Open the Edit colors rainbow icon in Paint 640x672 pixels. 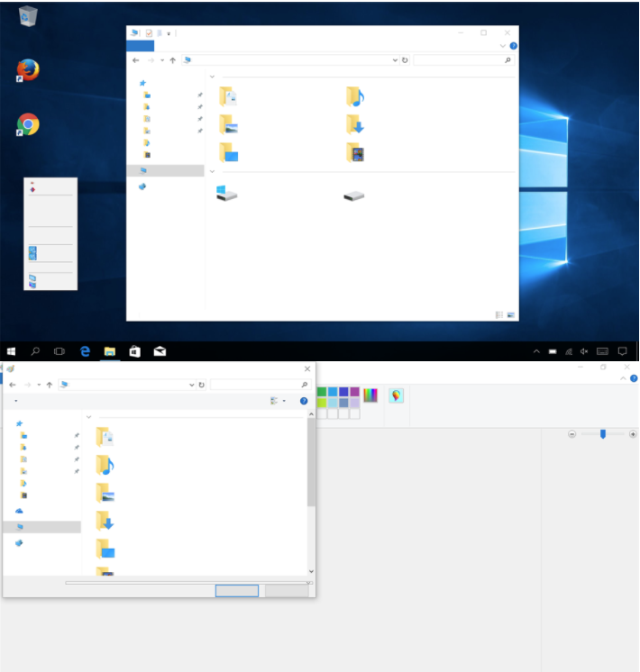(x=370, y=395)
